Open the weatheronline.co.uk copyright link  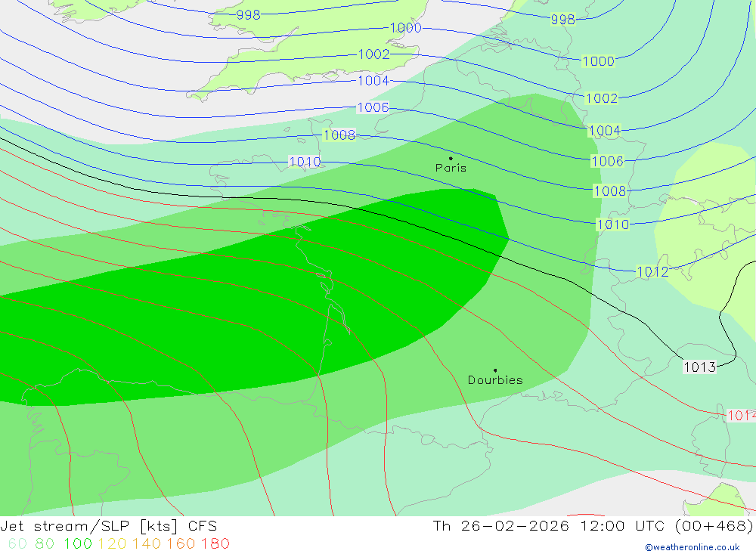click(x=692, y=547)
